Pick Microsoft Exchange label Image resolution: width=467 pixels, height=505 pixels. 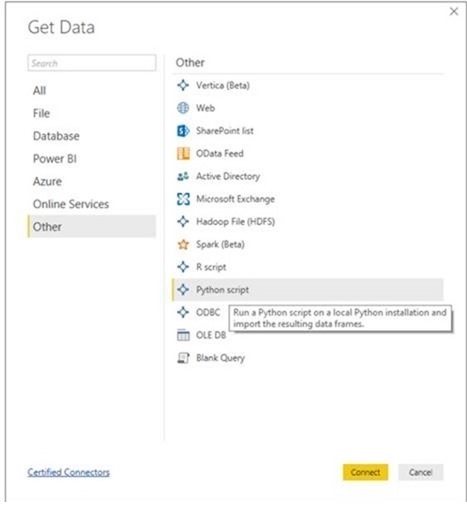click(x=235, y=199)
